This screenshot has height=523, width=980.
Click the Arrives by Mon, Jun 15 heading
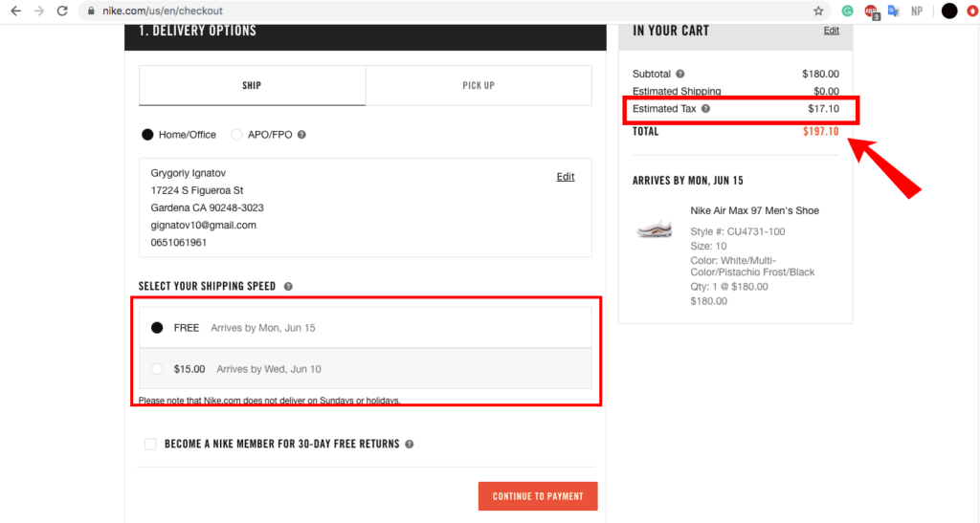(x=688, y=181)
